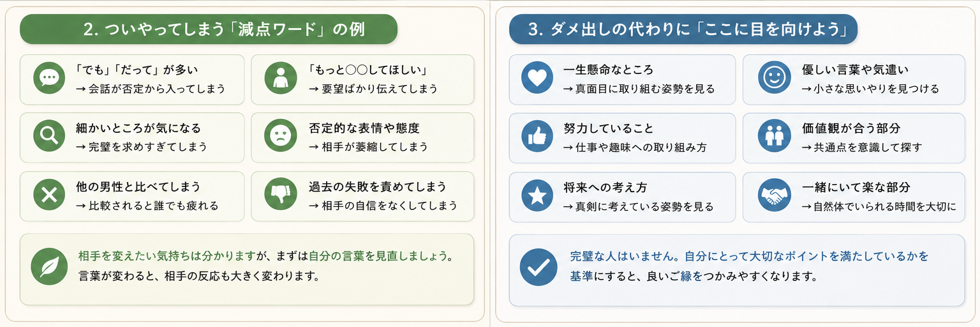
Task: Select the star icon beside 将来への考え方
Action: [537, 196]
